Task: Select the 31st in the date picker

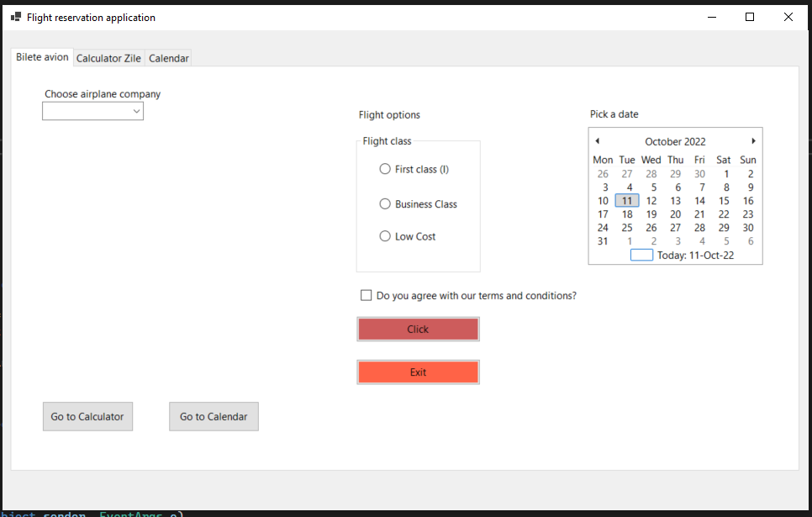Action: (603, 240)
